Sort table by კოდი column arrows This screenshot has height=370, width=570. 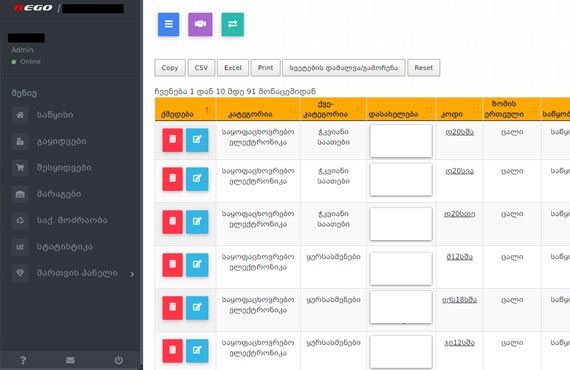[475, 110]
